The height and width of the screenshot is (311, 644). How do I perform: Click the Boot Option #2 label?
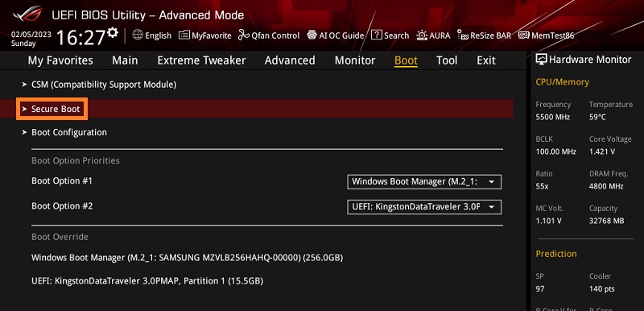click(62, 205)
